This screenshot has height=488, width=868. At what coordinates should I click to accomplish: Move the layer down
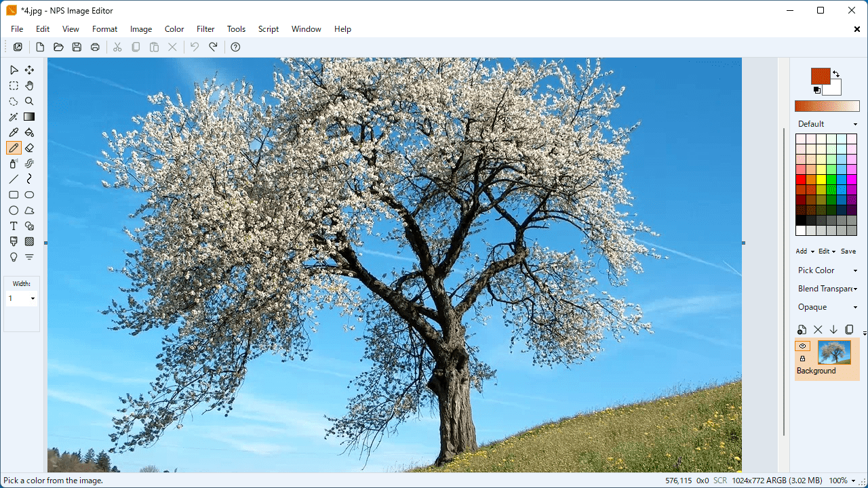(x=833, y=330)
